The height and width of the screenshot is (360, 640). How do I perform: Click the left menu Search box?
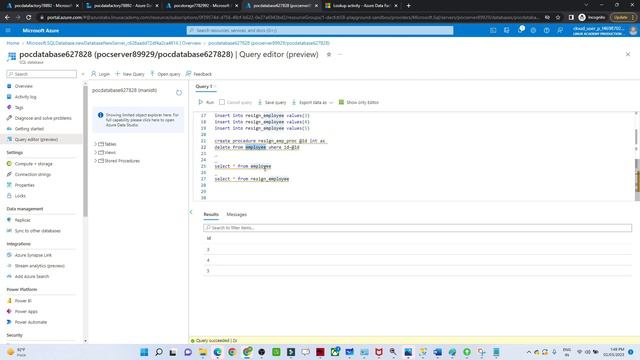(x=42, y=74)
